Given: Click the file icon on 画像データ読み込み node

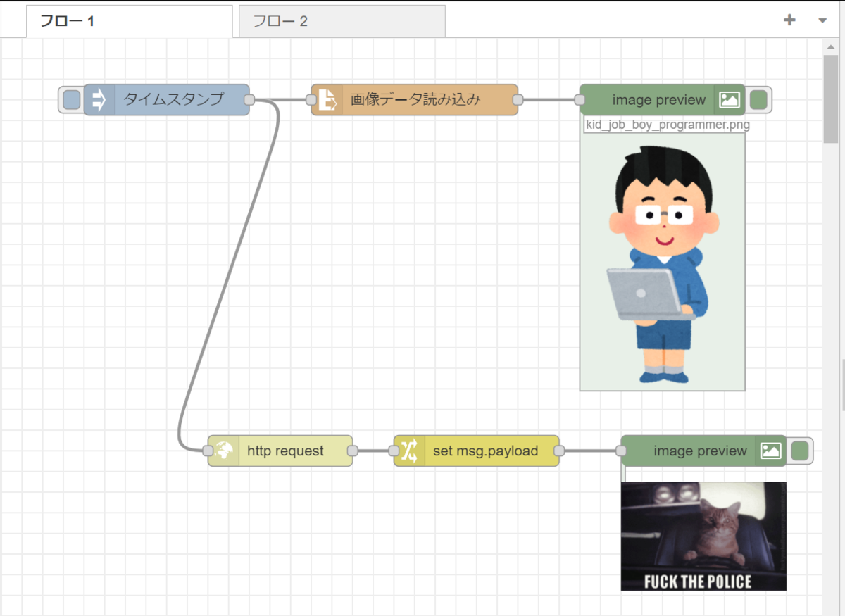Looking at the screenshot, I should 327,100.
